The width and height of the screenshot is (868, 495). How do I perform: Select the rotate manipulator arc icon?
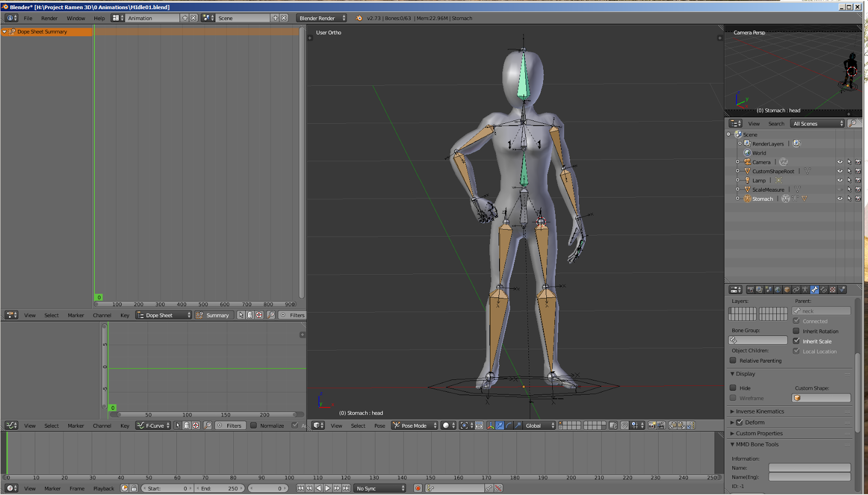[509, 426]
